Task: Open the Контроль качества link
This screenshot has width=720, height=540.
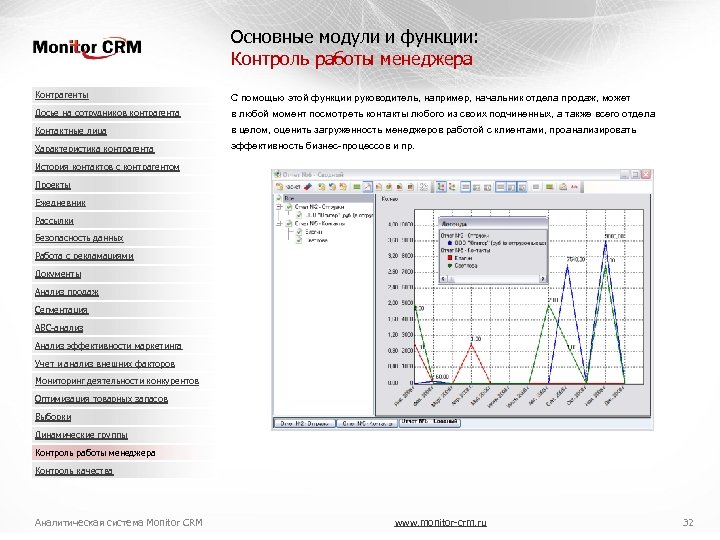Action: [x=74, y=471]
